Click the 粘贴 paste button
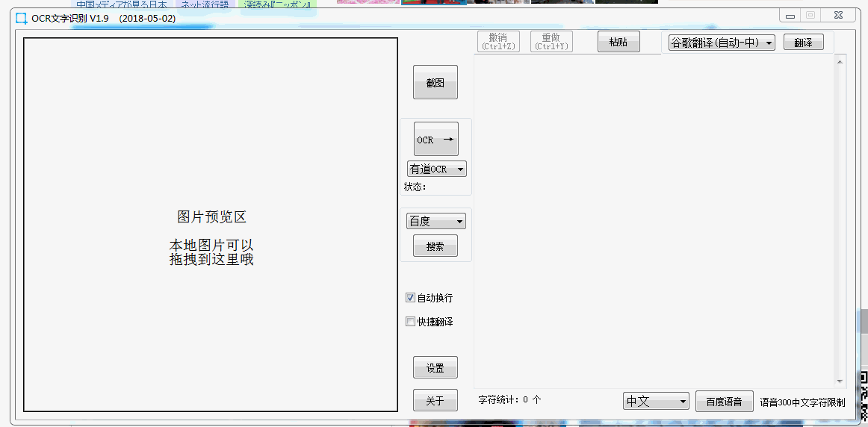The image size is (868, 427). click(x=619, y=42)
